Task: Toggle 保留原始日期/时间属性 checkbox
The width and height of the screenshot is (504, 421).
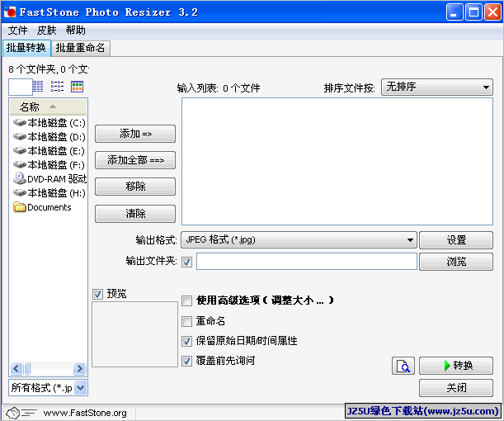Action: pyautogui.click(x=186, y=341)
